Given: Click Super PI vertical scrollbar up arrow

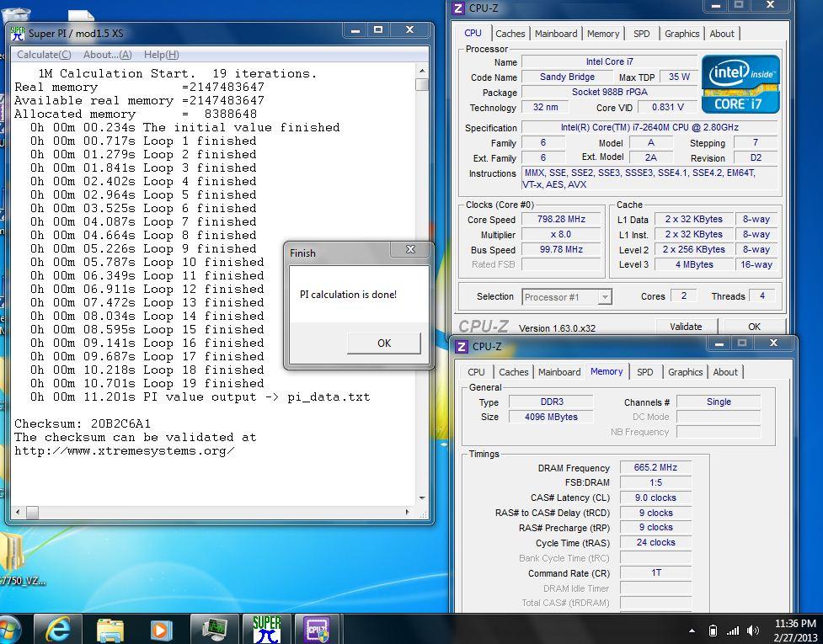Looking at the screenshot, I should (421, 70).
